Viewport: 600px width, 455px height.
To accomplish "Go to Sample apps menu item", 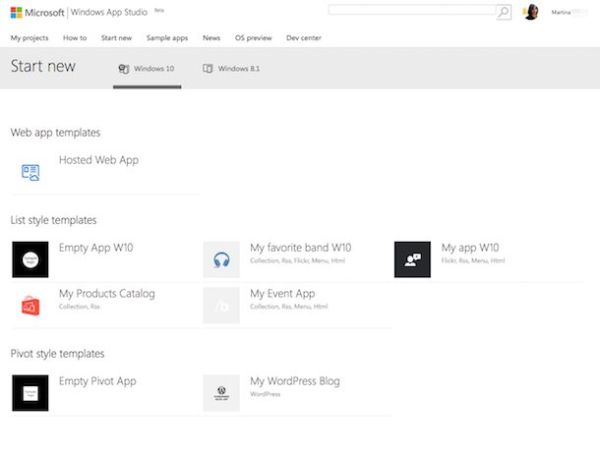I will (x=166, y=37).
